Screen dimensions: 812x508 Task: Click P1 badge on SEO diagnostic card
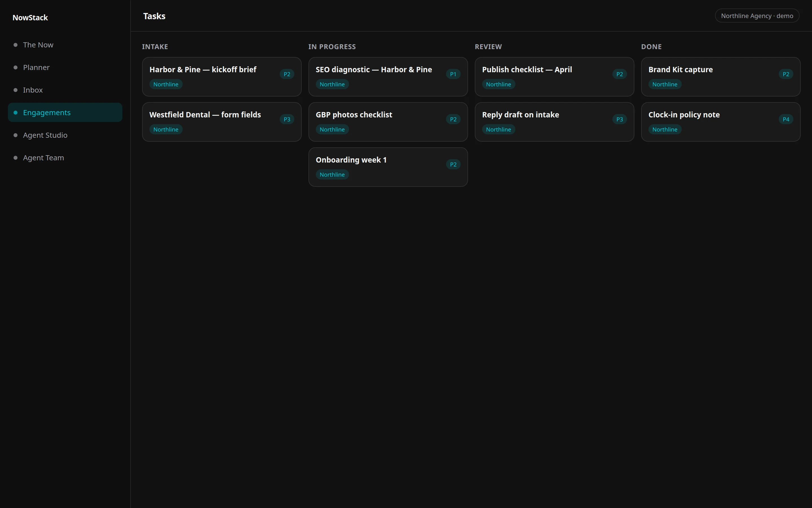[453, 74]
